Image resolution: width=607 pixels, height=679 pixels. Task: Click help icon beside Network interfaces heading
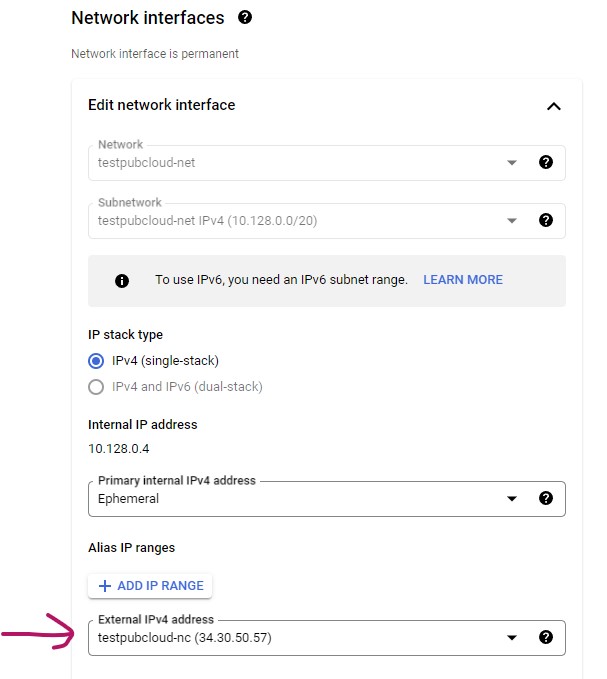245,18
